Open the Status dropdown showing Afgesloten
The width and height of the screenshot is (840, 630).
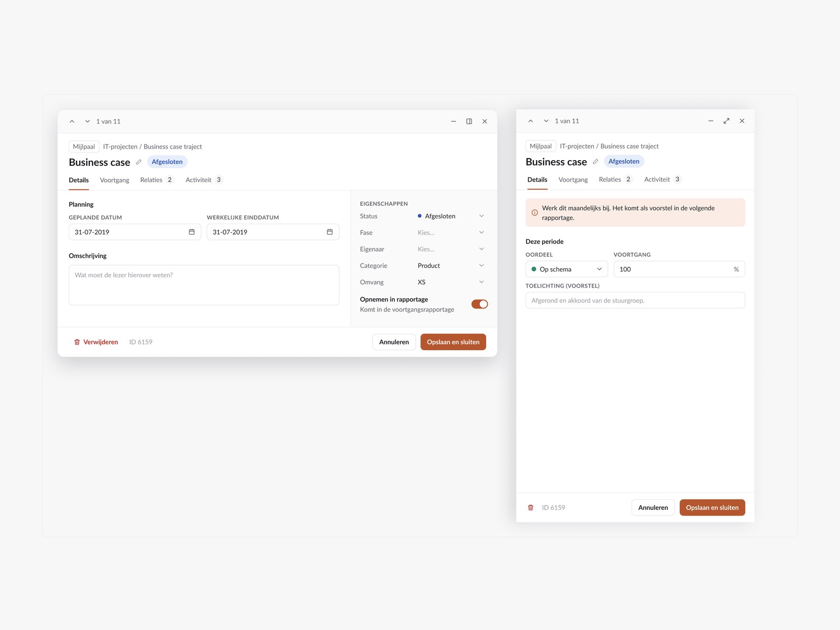(x=451, y=216)
